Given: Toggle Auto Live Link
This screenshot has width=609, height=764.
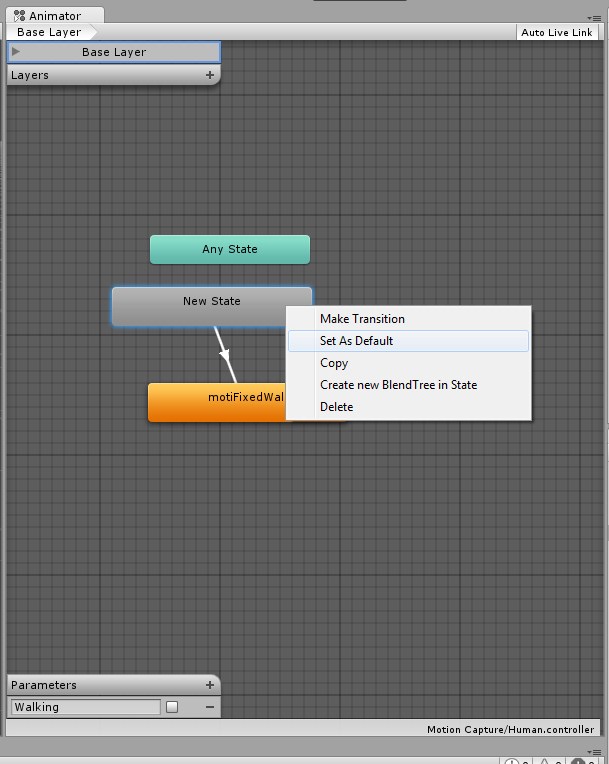Looking at the screenshot, I should [557, 33].
